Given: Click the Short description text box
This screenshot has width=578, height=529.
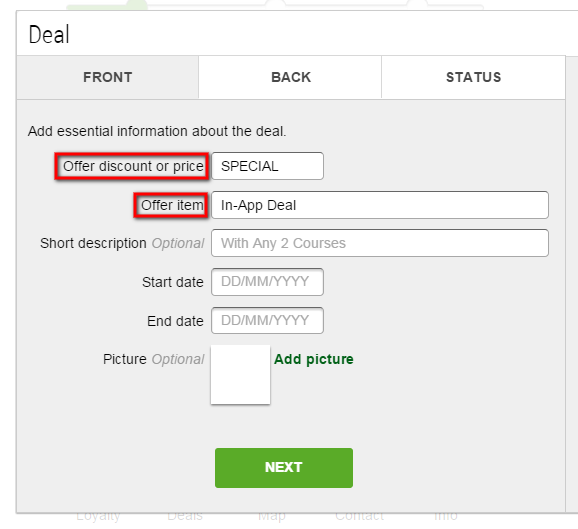Looking at the screenshot, I should pos(380,243).
